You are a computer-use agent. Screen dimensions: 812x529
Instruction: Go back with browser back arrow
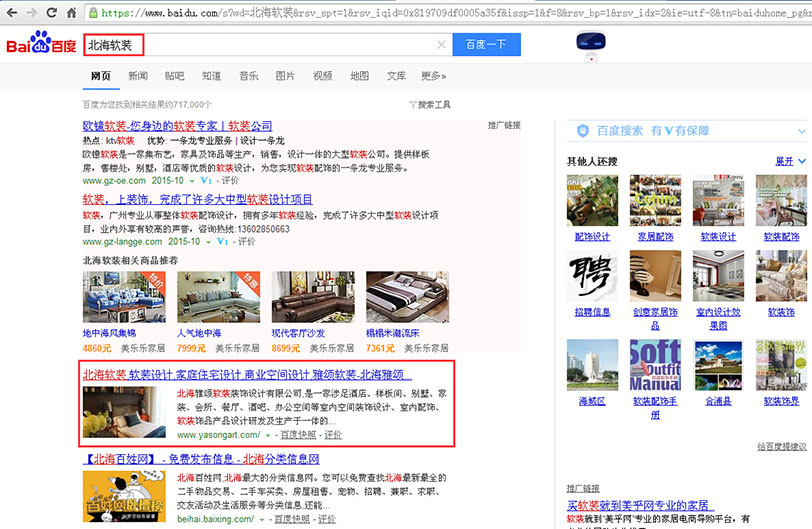click(x=11, y=12)
